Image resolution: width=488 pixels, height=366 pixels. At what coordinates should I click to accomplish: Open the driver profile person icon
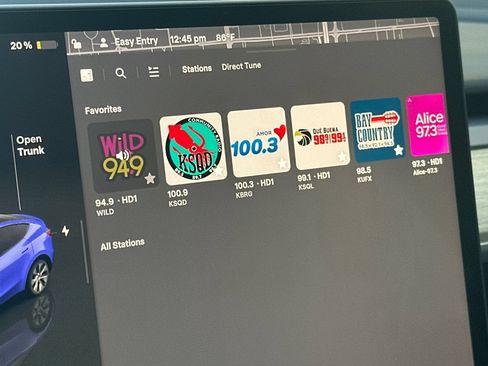pyautogui.click(x=104, y=42)
